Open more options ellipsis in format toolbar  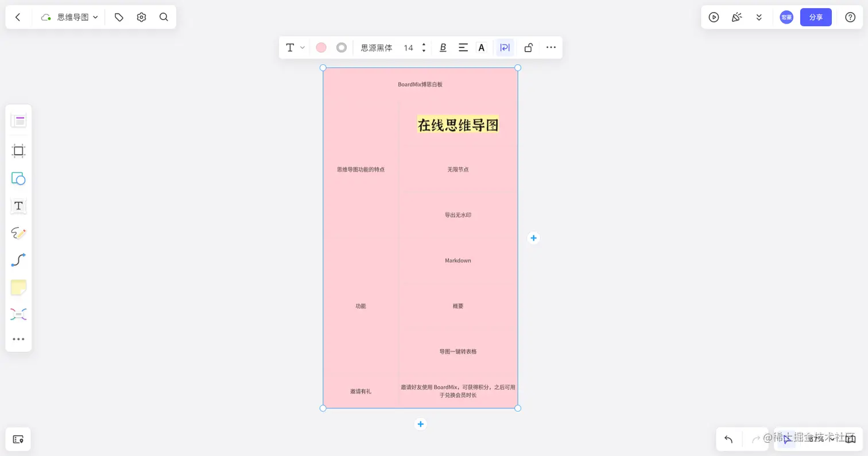551,48
